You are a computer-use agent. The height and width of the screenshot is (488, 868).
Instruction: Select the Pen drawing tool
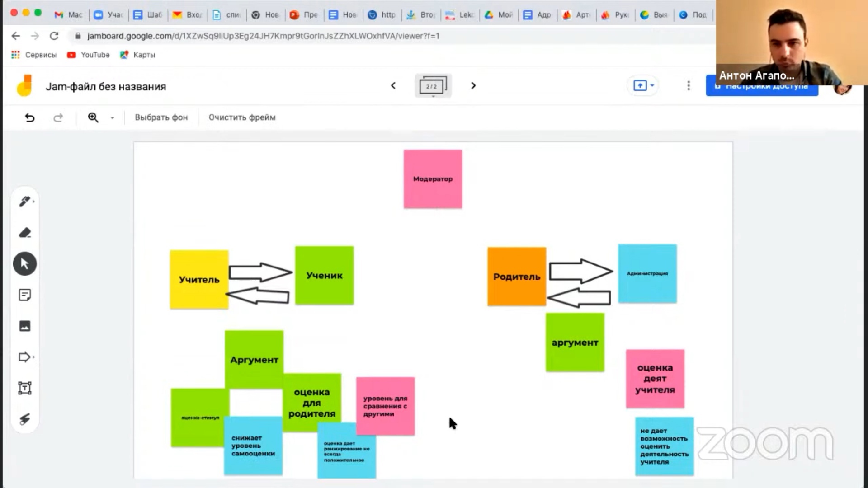[x=24, y=202]
